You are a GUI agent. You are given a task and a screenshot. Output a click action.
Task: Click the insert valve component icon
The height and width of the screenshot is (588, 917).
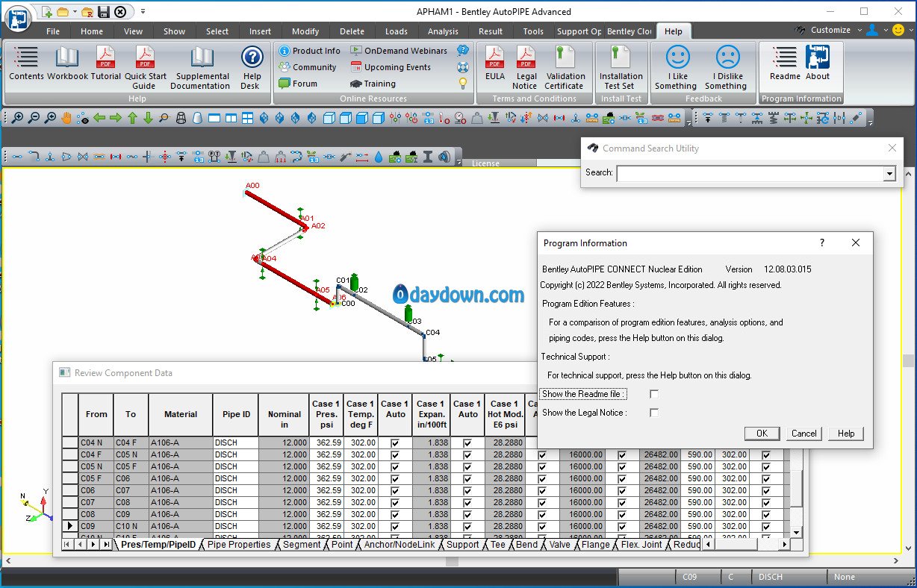point(83,157)
